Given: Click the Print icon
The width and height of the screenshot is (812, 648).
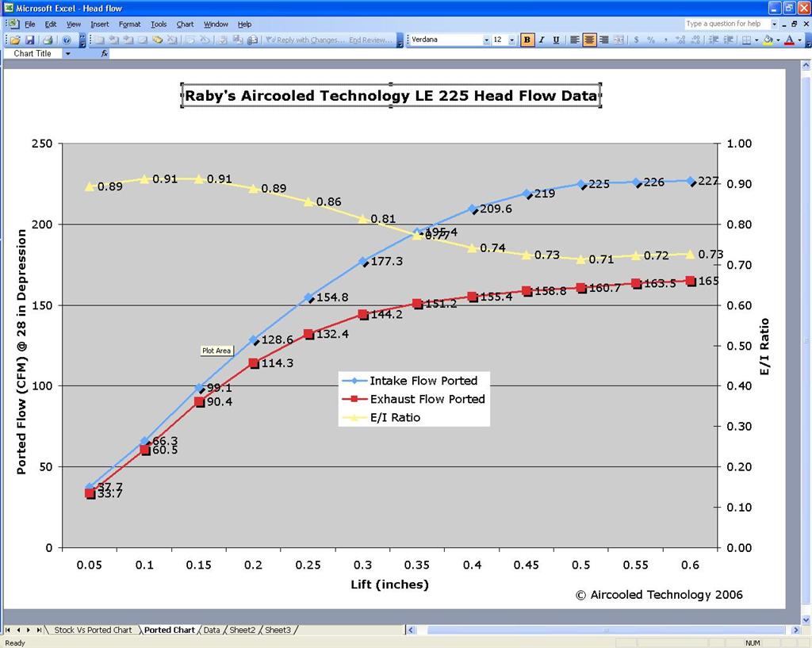Looking at the screenshot, I should point(48,40).
